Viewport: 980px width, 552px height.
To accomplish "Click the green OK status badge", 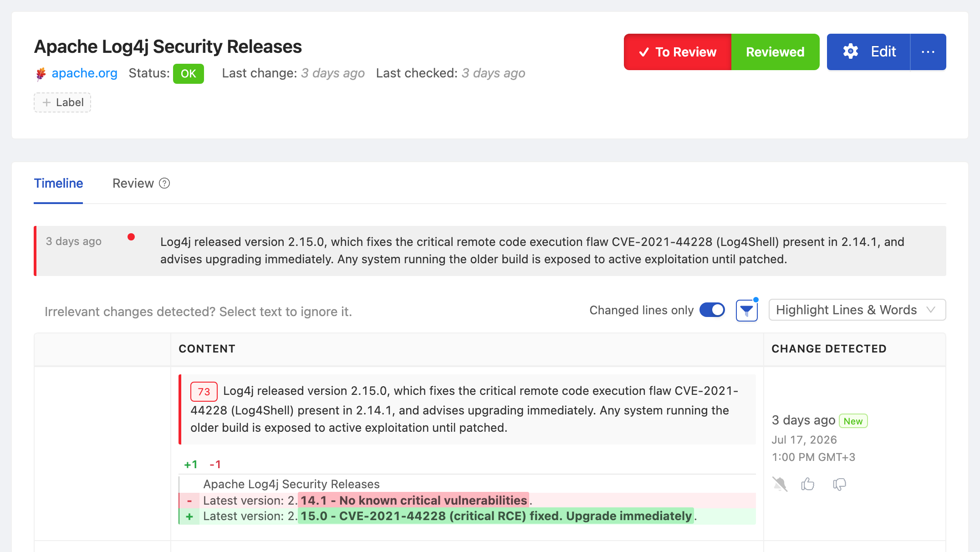I will pos(188,74).
